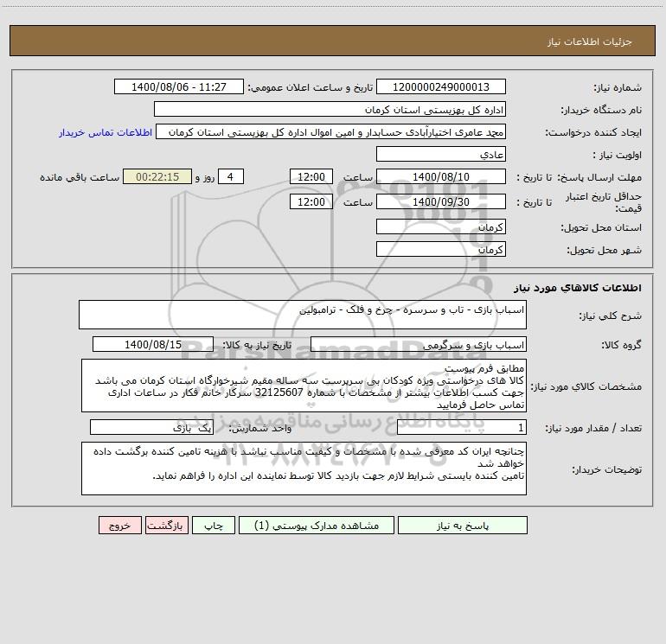Open اطلاعات تماس خریدار link
Screen dimensions: 666x644
(106, 132)
